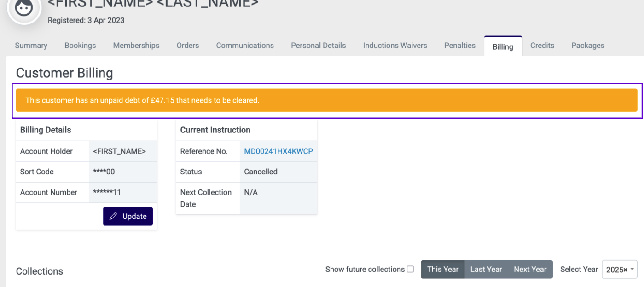The image size is (644, 287).
Task: Clear the 2025 year selection (×)
Action: (x=625, y=270)
